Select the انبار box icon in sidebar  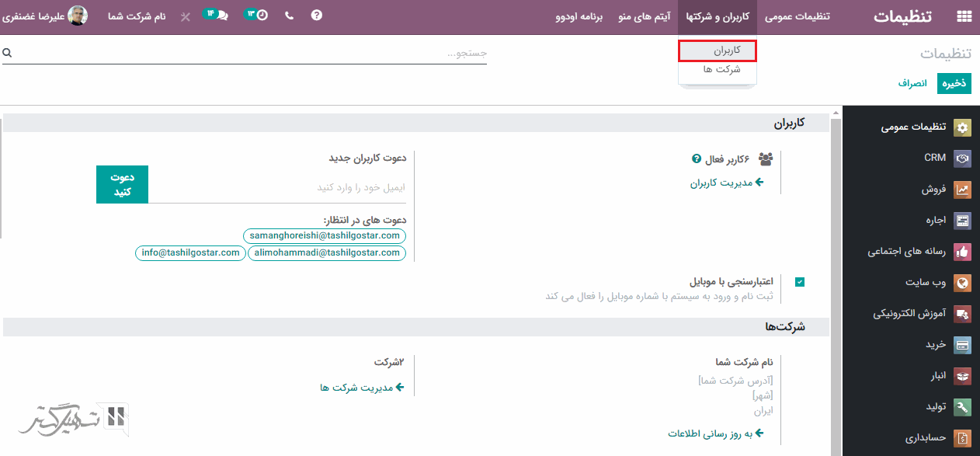(963, 376)
